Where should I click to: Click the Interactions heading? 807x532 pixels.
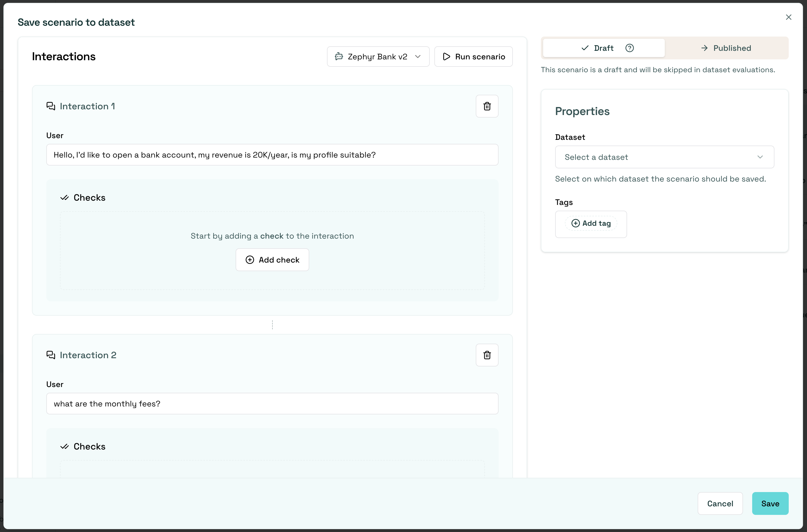click(64, 56)
